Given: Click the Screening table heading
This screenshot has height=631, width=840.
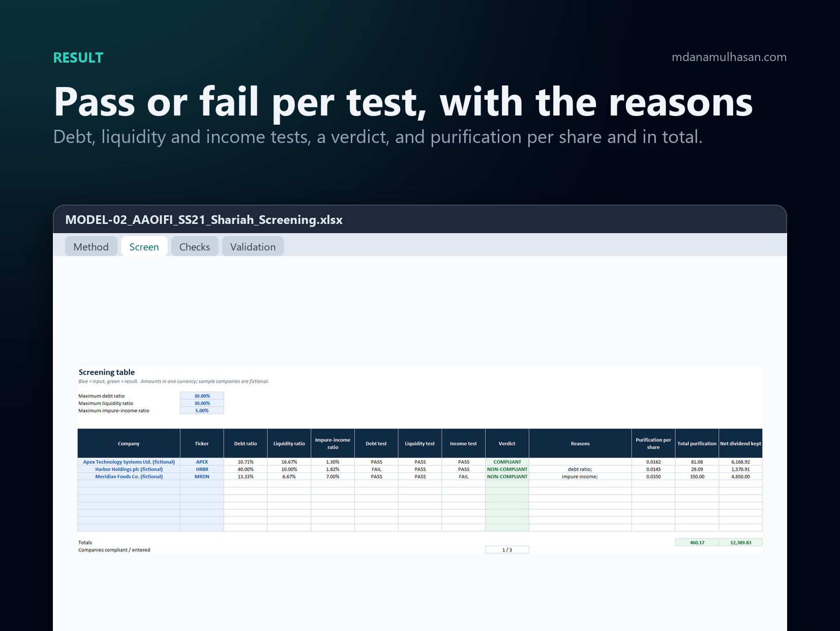Looking at the screenshot, I should [107, 372].
